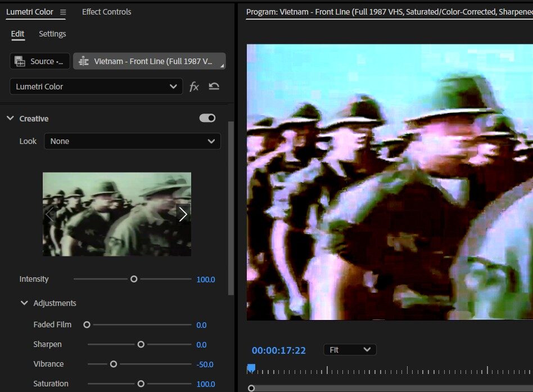The image size is (533, 392).
Task: Click the Vibrance value -50.0
Action: [x=205, y=364]
